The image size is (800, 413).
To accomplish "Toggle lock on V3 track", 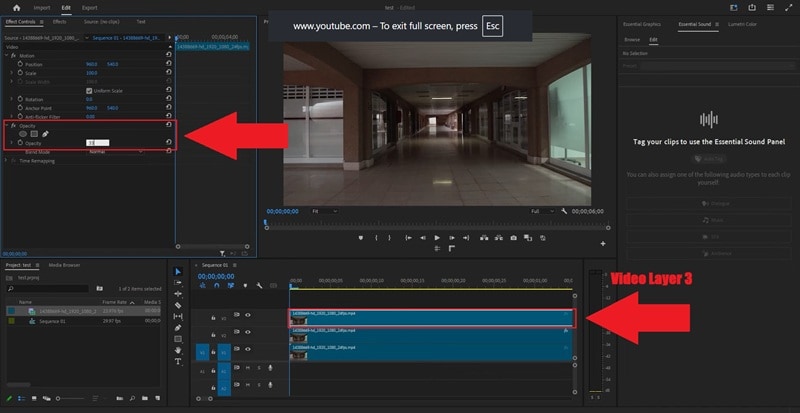I will 213,318.
